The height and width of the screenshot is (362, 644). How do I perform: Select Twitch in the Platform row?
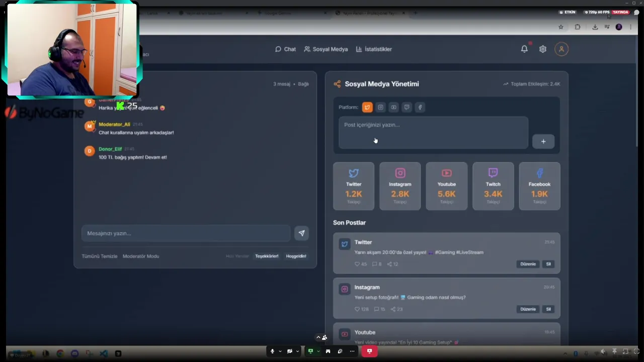(x=407, y=107)
